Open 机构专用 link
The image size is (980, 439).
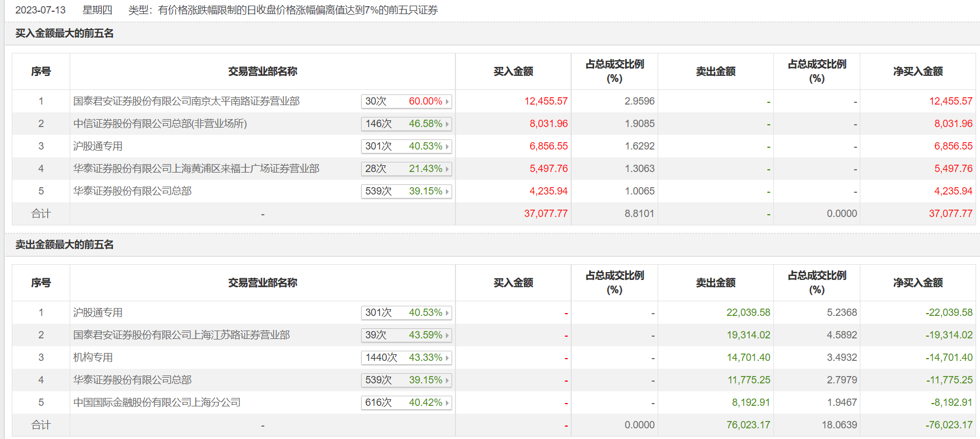point(93,357)
